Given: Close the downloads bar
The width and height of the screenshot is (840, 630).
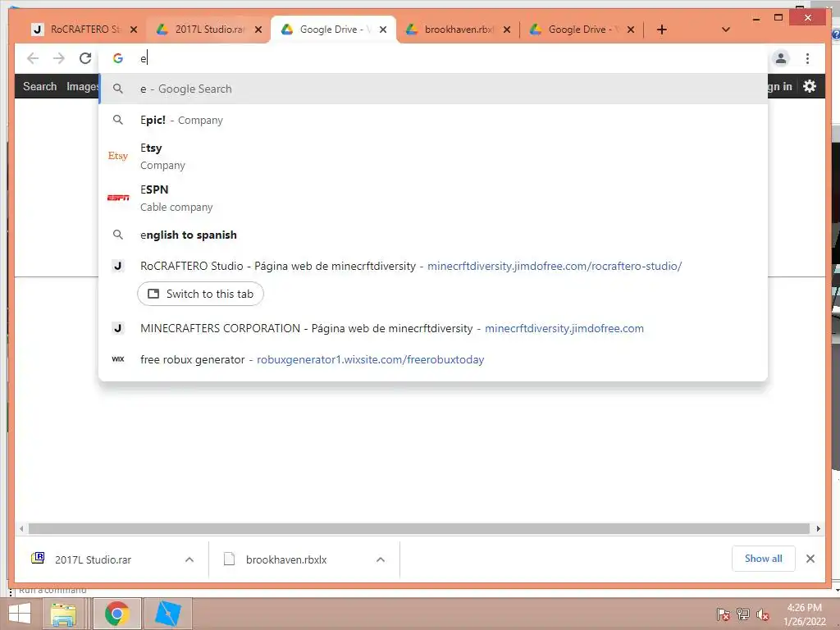Looking at the screenshot, I should coord(810,559).
